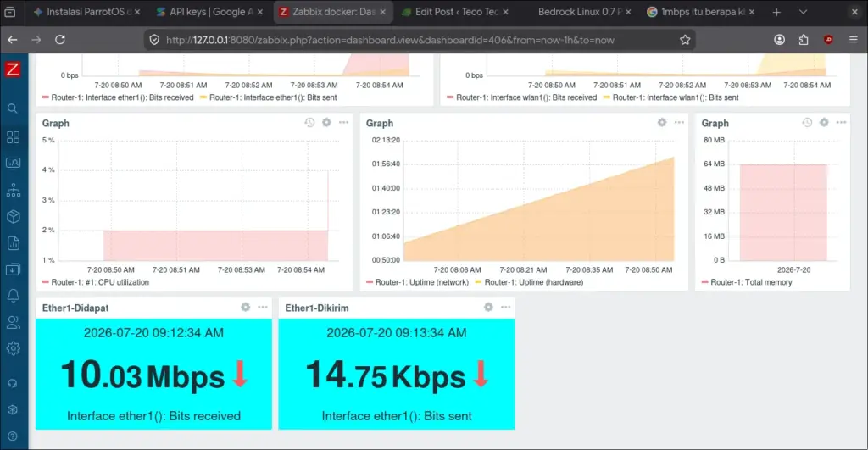Open the Inventory cube icon in the sidebar

click(14, 216)
